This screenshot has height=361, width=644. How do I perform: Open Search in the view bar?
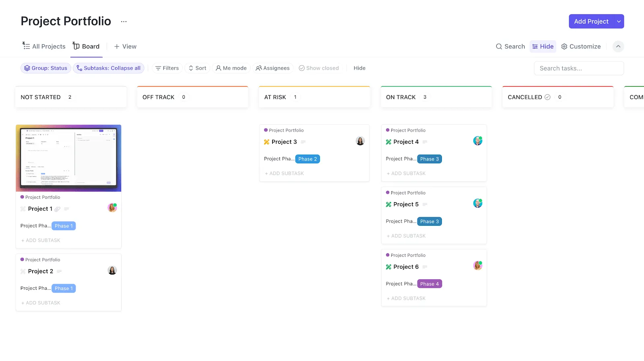[x=510, y=46]
